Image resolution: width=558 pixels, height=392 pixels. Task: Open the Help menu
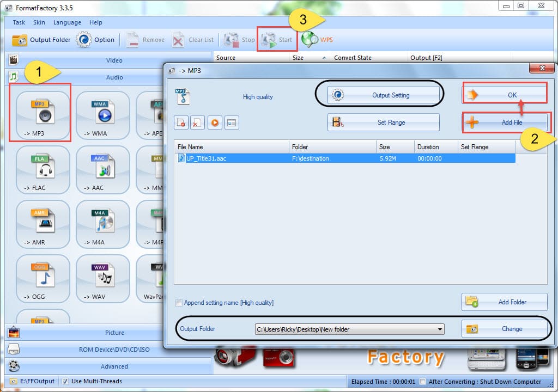(x=96, y=22)
